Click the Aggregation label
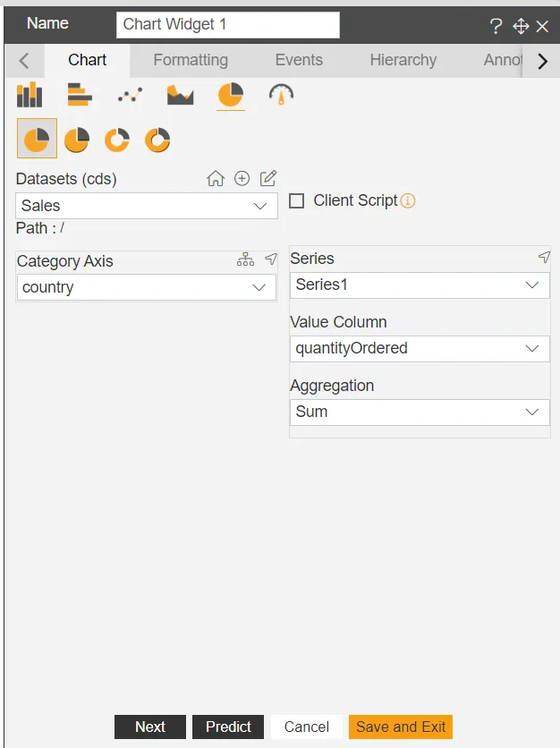Image resolution: width=560 pixels, height=748 pixels. [x=332, y=386]
